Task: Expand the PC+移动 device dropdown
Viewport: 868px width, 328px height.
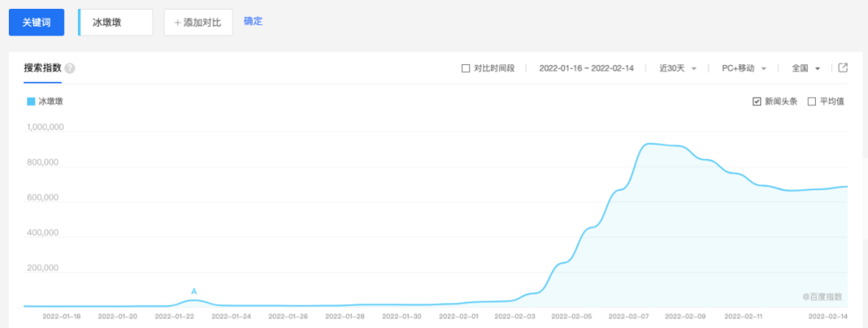Action: (x=743, y=68)
